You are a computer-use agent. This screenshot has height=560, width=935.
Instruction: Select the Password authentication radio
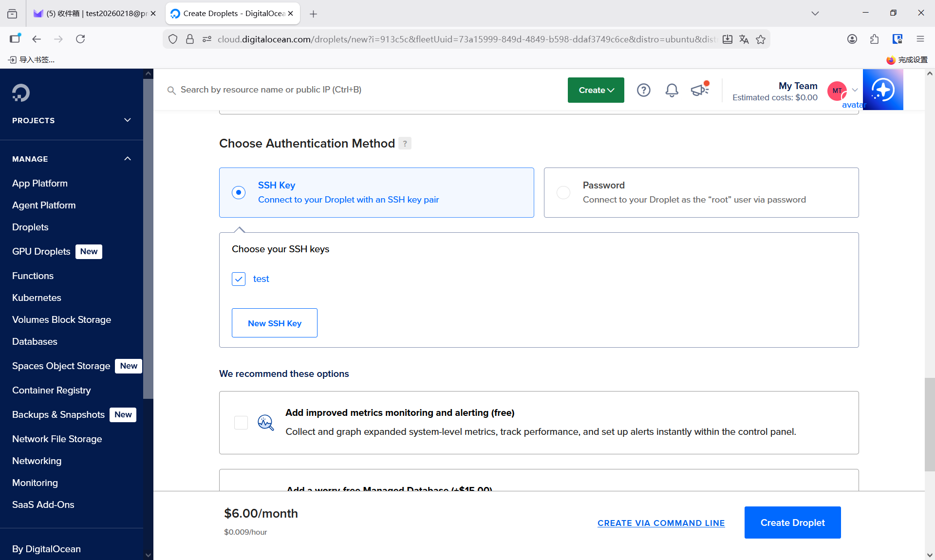[x=563, y=192]
